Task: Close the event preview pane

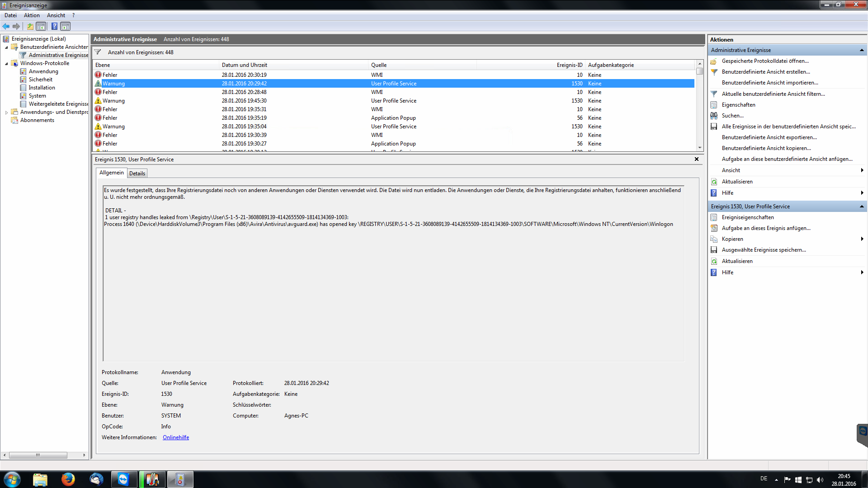Action: (x=696, y=159)
